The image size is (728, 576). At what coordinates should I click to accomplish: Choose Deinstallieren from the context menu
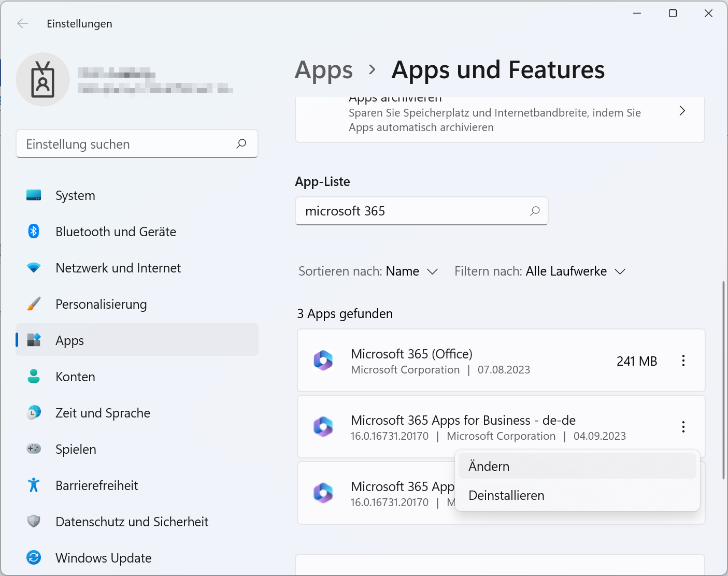click(577, 495)
